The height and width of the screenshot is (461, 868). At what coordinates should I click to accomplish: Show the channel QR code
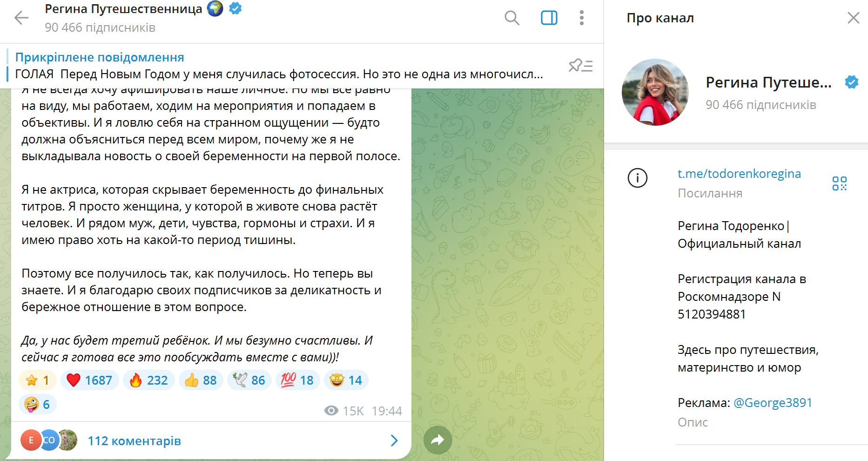pos(840,183)
